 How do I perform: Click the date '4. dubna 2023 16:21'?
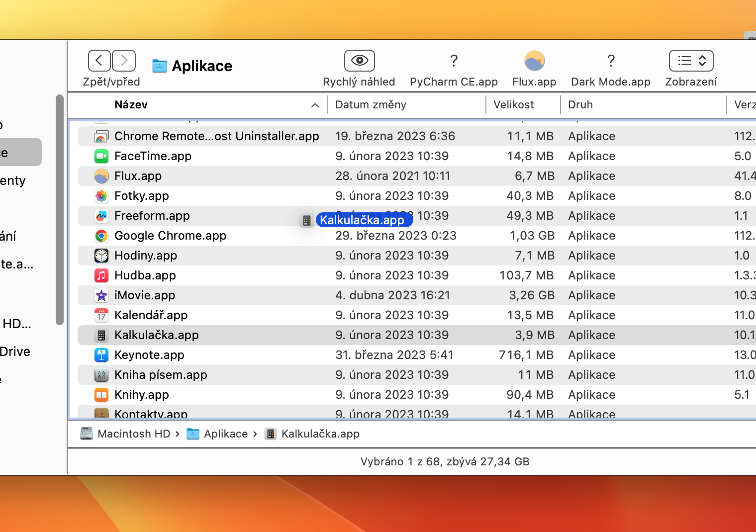click(x=392, y=295)
